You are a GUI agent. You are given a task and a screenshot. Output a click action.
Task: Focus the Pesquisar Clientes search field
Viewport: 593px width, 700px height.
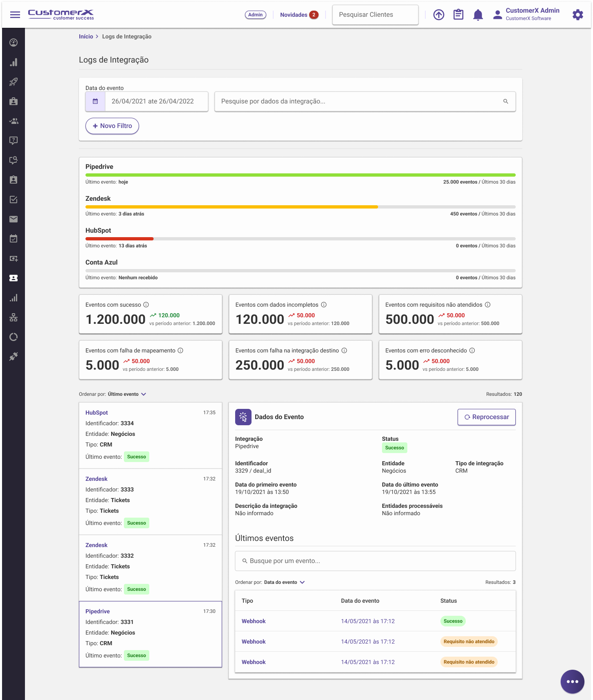pyautogui.click(x=375, y=15)
